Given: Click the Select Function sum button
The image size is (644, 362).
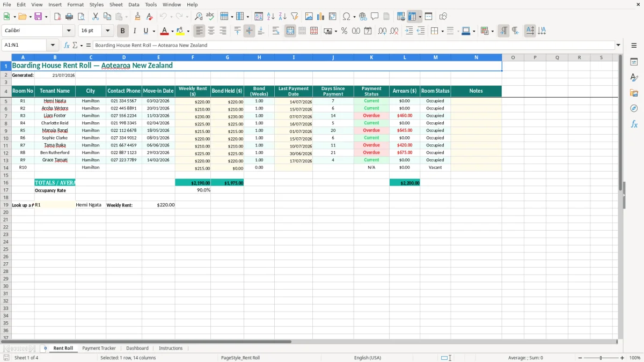Looking at the screenshot, I should [x=75, y=46].
